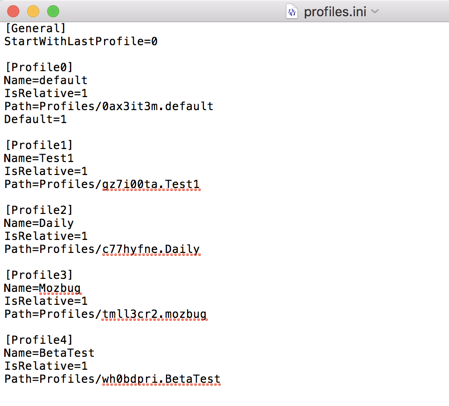Click the profiles.ini document icon in title bar
Screen dimensions: 449x406
[x=292, y=12]
